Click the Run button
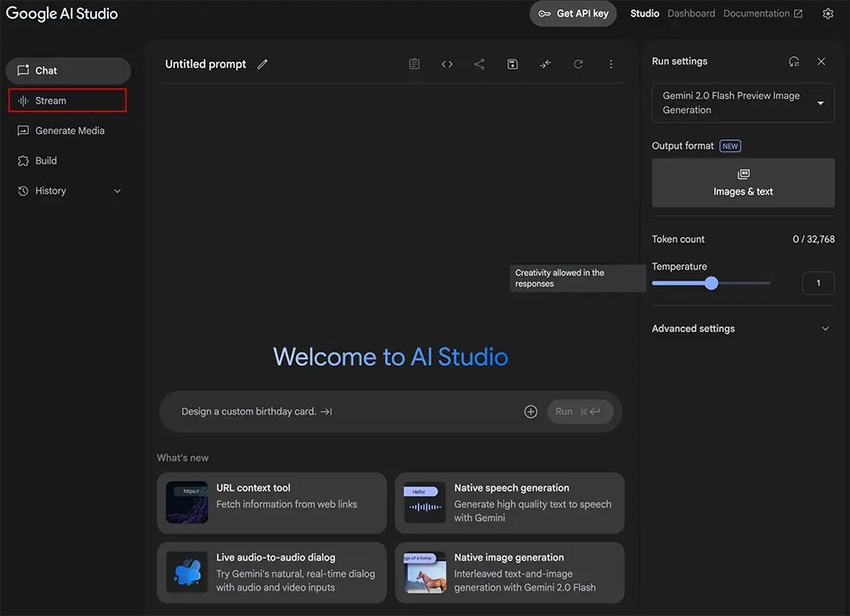 click(x=580, y=412)
